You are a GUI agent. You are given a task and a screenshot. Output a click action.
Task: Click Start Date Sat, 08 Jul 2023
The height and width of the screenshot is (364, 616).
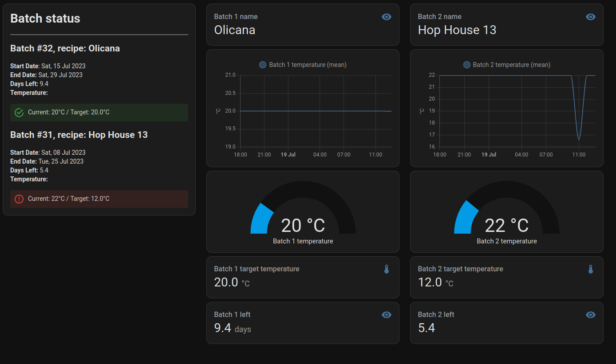[x=48, y=153]
